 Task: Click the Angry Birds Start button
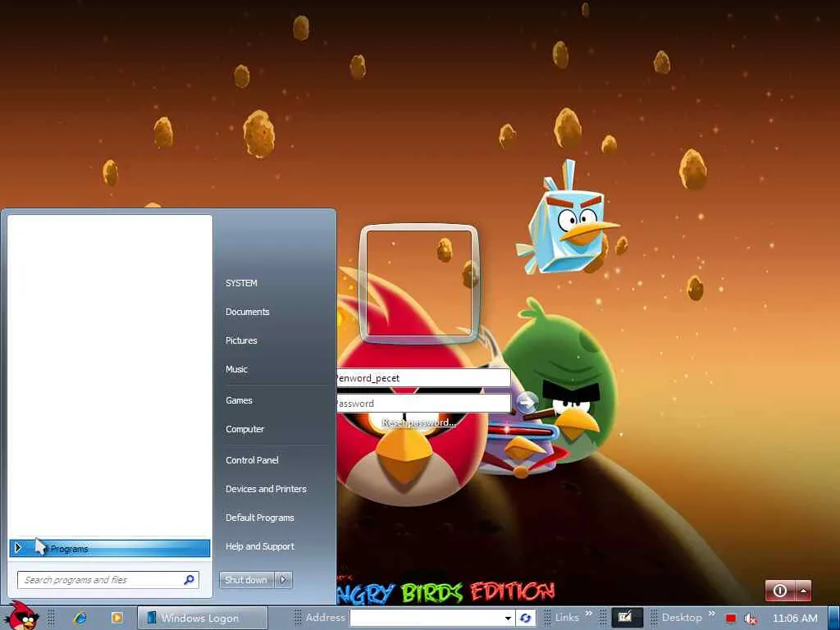(x=21, y=616)
